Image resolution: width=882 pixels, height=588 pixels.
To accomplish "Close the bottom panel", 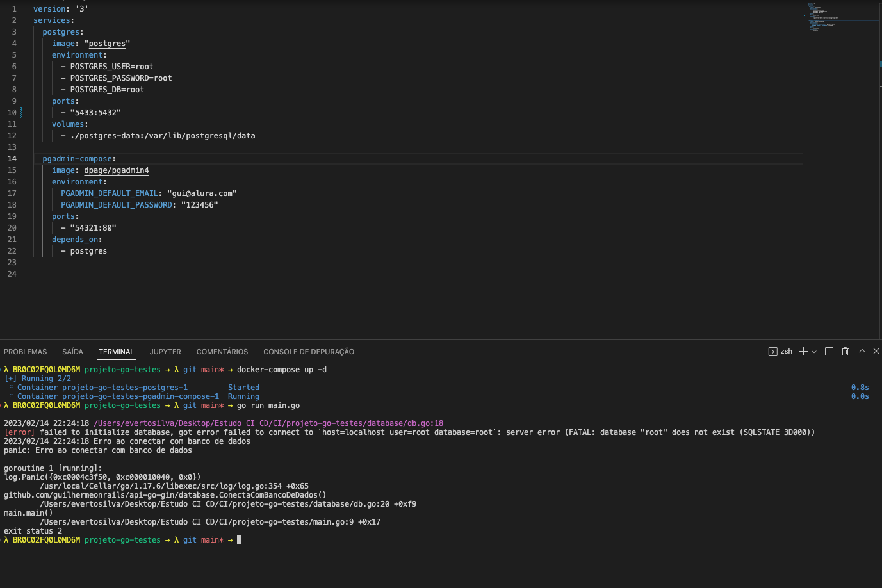I will click(x=876, y=351).
